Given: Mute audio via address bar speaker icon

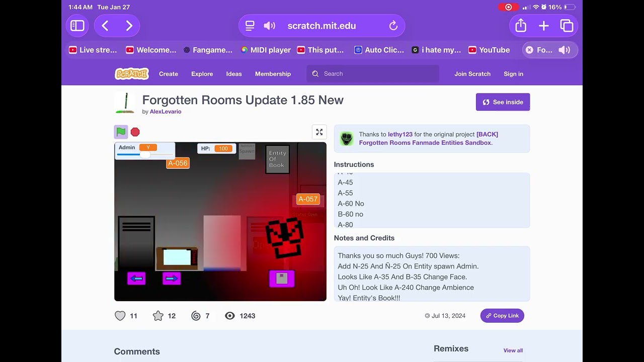Looking at the screenshot, I should (x=270, y=26).
